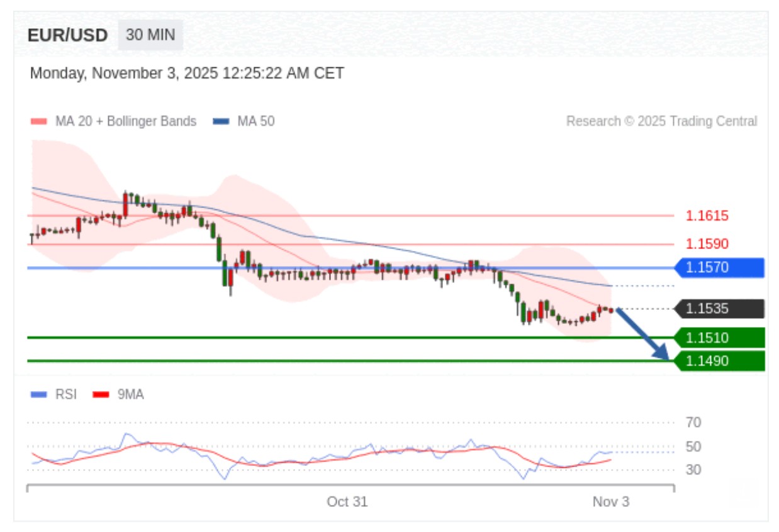
Task: Select the 1.1510 green support tag
Action: [719, 338]
